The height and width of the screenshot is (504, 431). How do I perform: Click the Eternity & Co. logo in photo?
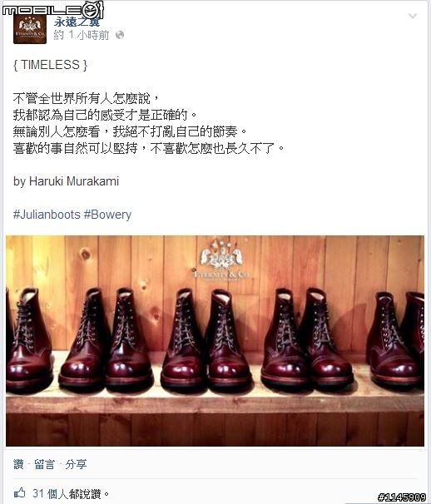pos(221,260)
